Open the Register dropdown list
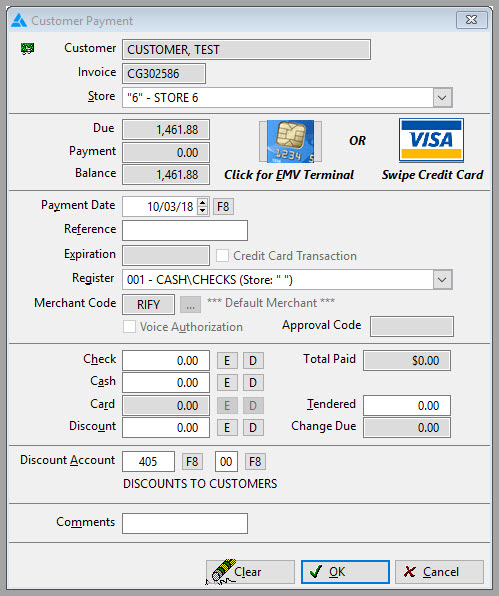499x596 pixels. click(442, 280)
